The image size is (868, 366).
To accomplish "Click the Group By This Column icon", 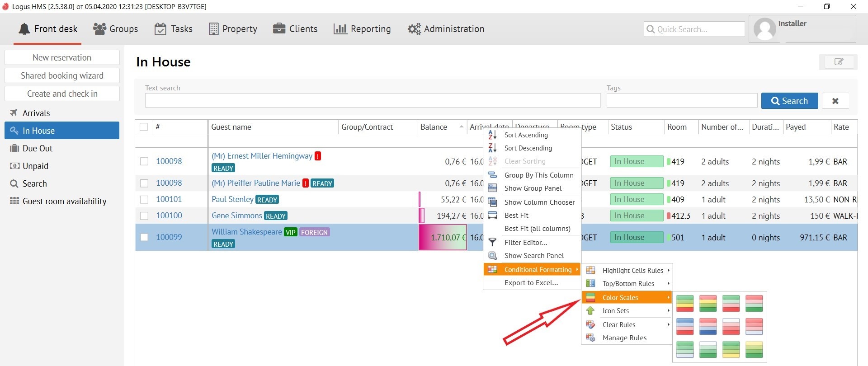I will click(492, 175).
